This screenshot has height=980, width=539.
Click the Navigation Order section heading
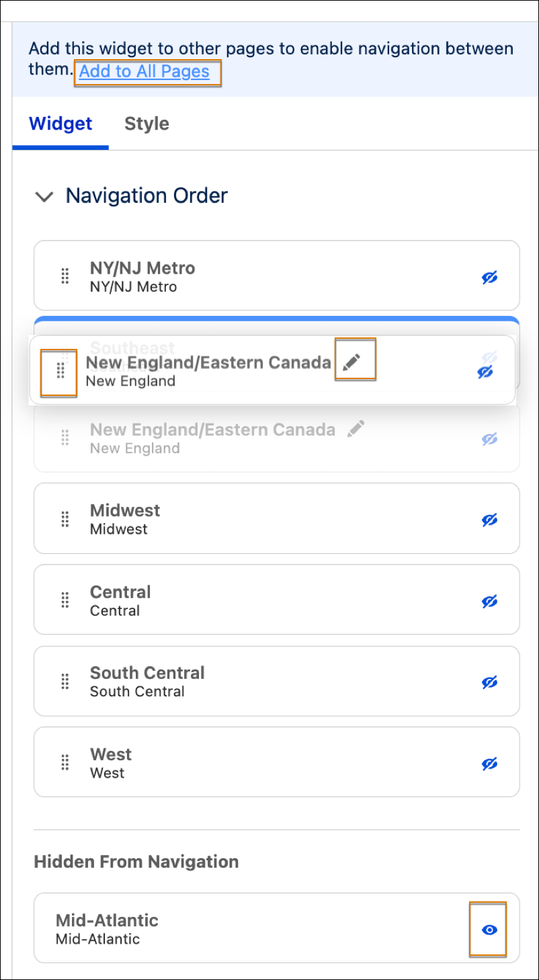click(x=147, y=196)
